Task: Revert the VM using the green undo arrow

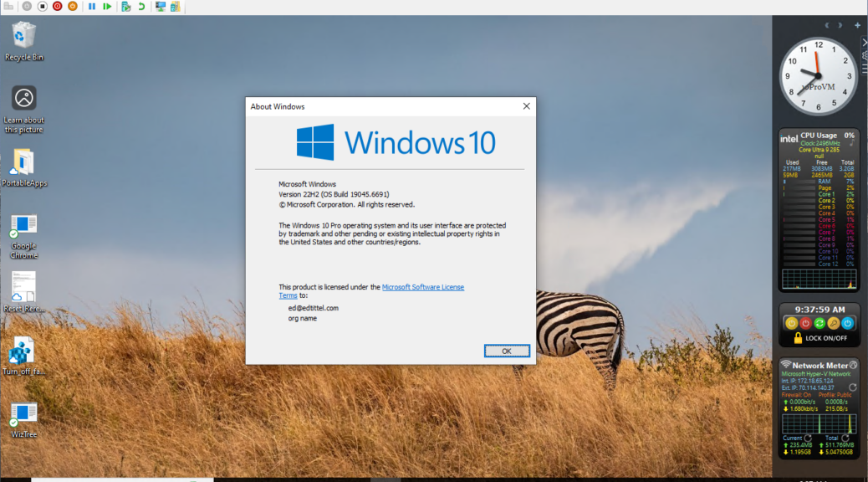Action: tap(140, 6)
